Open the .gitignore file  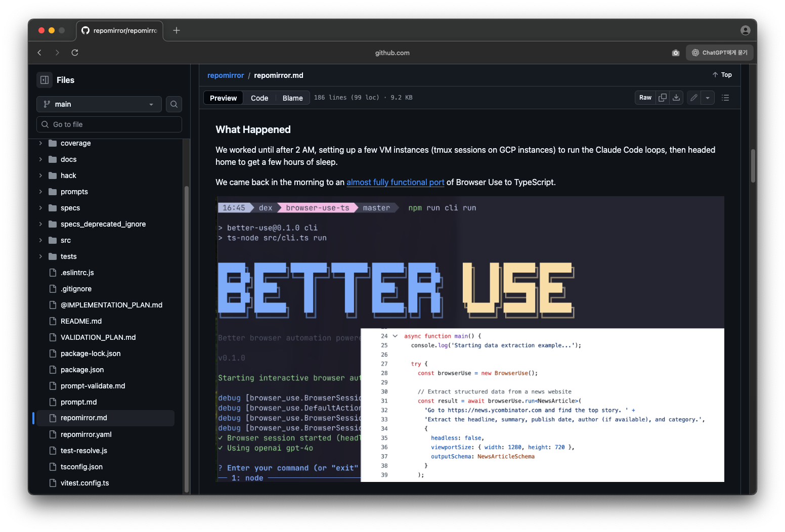point(76,289)
